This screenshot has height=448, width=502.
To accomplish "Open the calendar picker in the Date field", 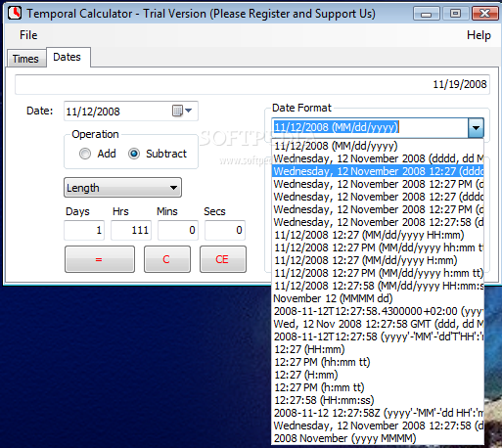I will (x=182, y=111).
